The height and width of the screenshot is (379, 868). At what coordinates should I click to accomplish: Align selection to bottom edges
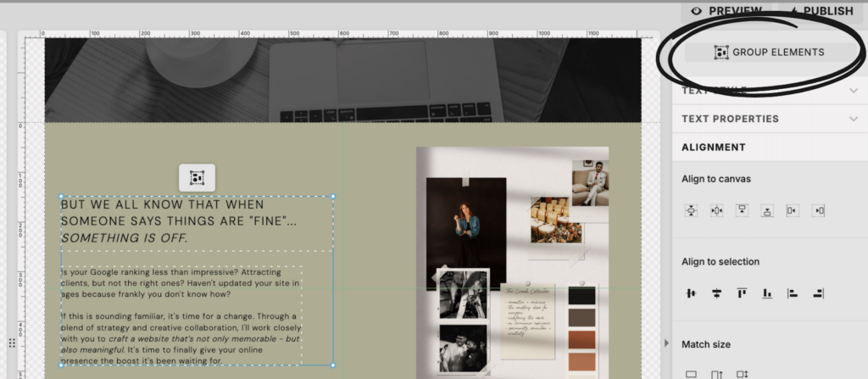click(767, 293)
